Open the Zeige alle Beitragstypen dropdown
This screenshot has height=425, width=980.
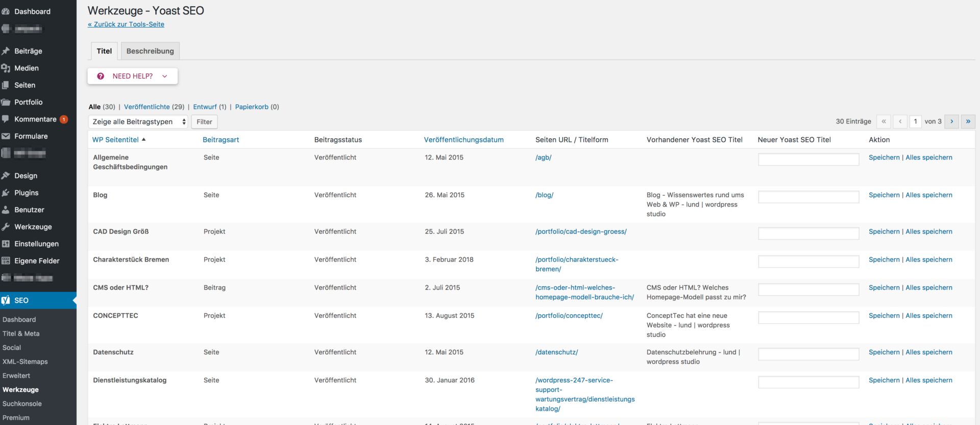coord(138,121)
